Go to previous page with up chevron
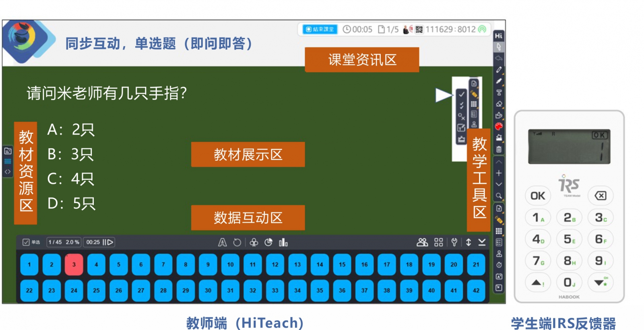Screen dimensions: 644x330 click(499, 162)
